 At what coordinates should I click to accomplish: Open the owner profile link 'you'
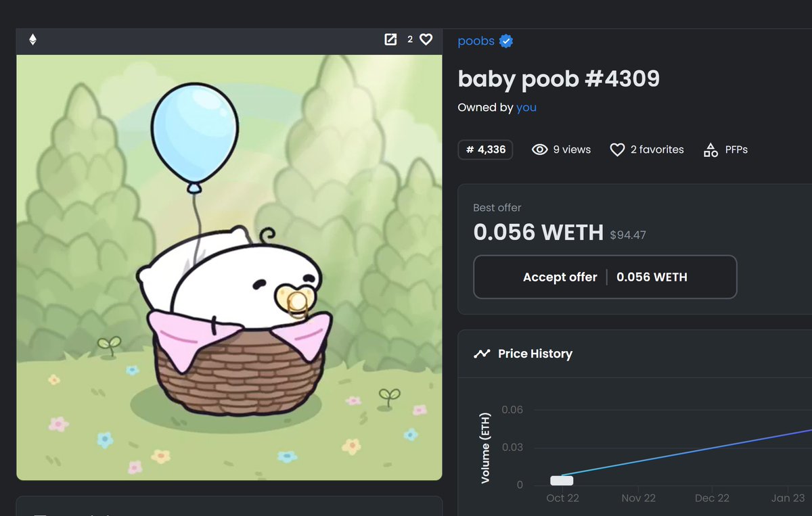click(x=526, y=108)
